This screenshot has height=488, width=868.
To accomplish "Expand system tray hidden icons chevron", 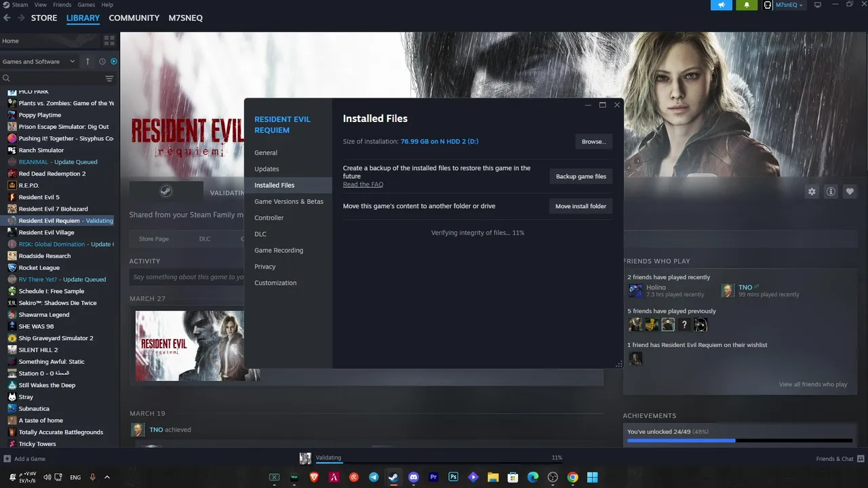I will [106, 477].
